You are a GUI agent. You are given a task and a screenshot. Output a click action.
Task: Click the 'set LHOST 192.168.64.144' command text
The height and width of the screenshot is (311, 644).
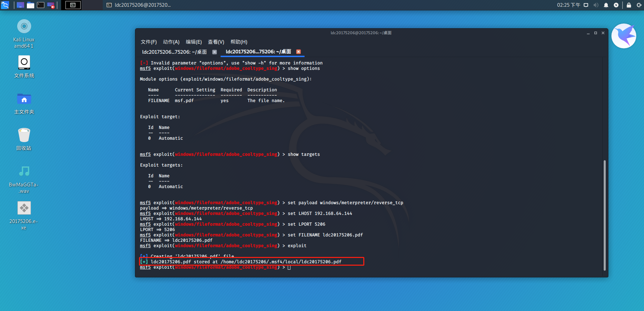pyautogui.click(x=320, y=214)
